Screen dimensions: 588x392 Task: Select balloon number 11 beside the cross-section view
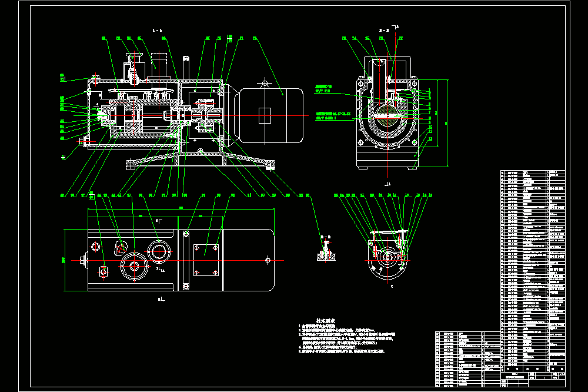pos(430,131)
